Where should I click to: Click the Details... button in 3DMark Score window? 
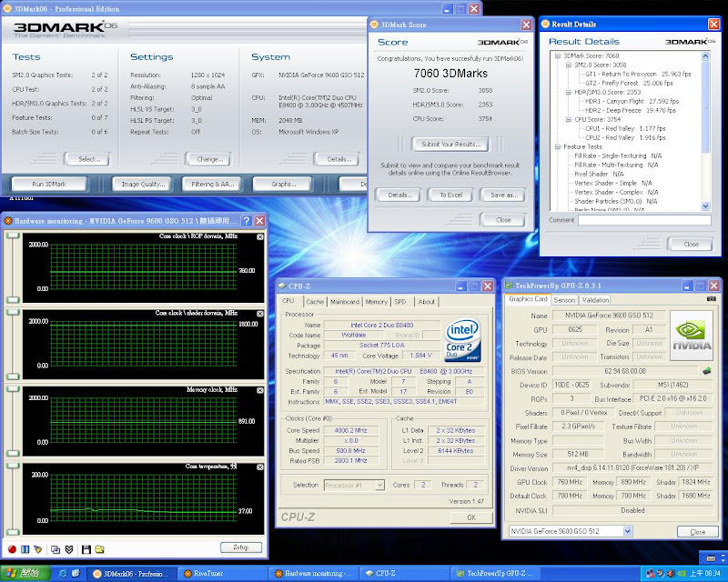399,195
